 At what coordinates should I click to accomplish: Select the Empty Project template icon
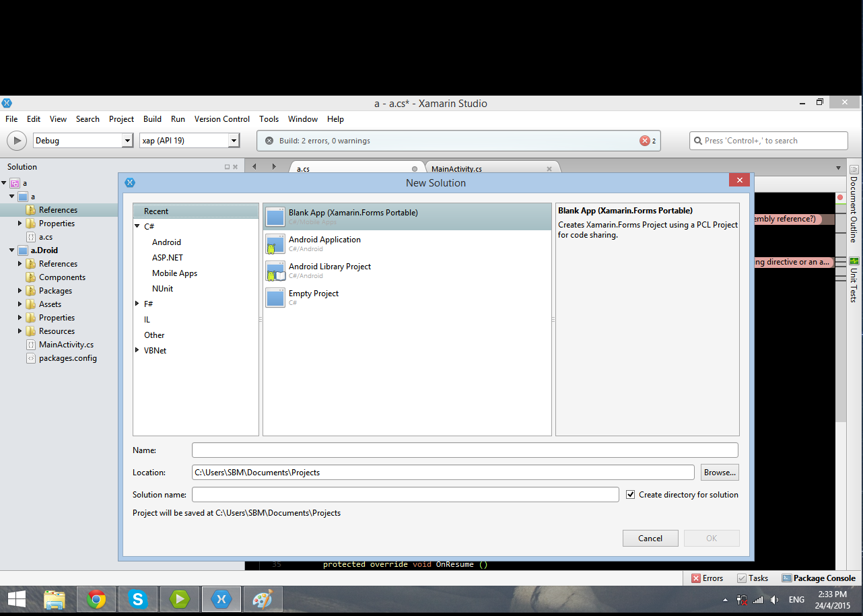click(275, 298)
